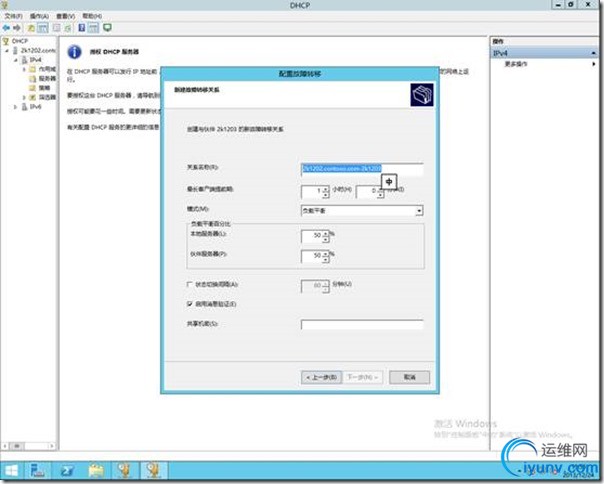Click 更多操作 in the Actions pane

click(x=515, y=64)
